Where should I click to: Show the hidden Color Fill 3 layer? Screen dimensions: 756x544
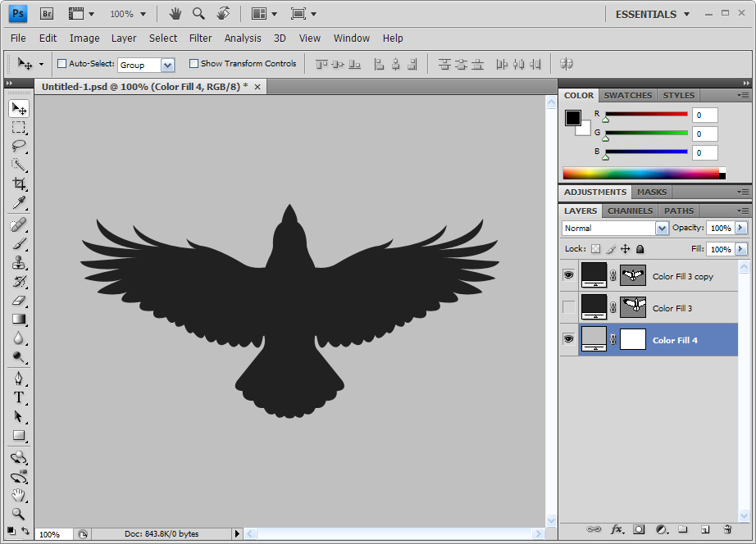pyautogui.click(x=568, y=308)
